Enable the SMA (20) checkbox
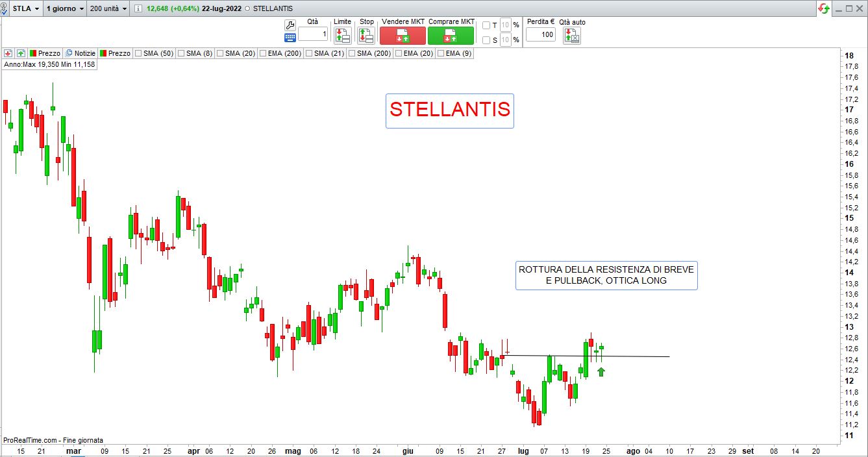 pos(220,53)
